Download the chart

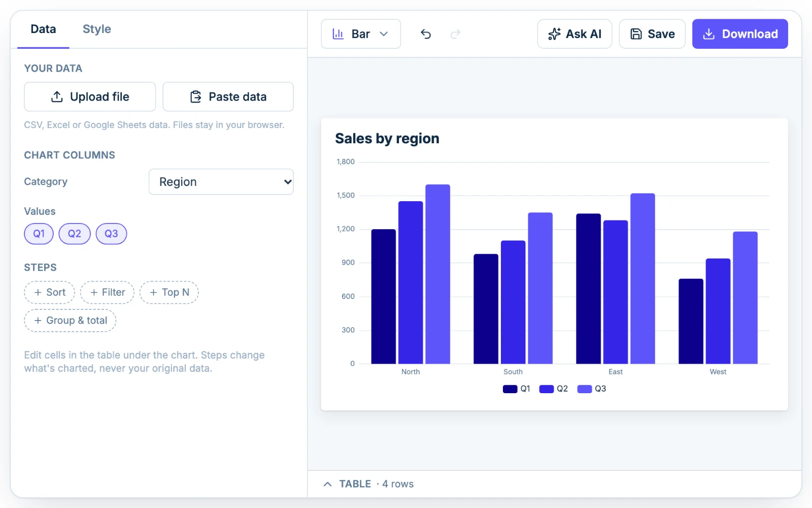click(740, 34)
